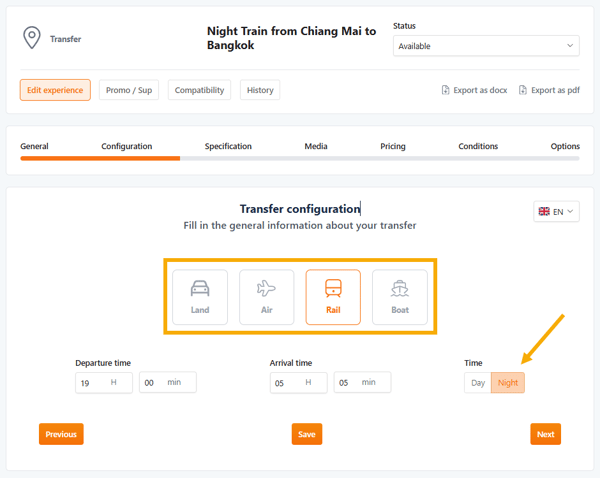
Task: Choose the Air transfer plane icon
Action: (266, 289)
